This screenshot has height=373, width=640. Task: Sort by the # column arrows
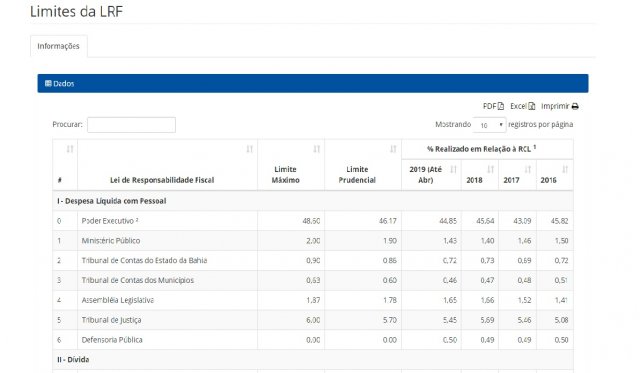tap(70, 149)
